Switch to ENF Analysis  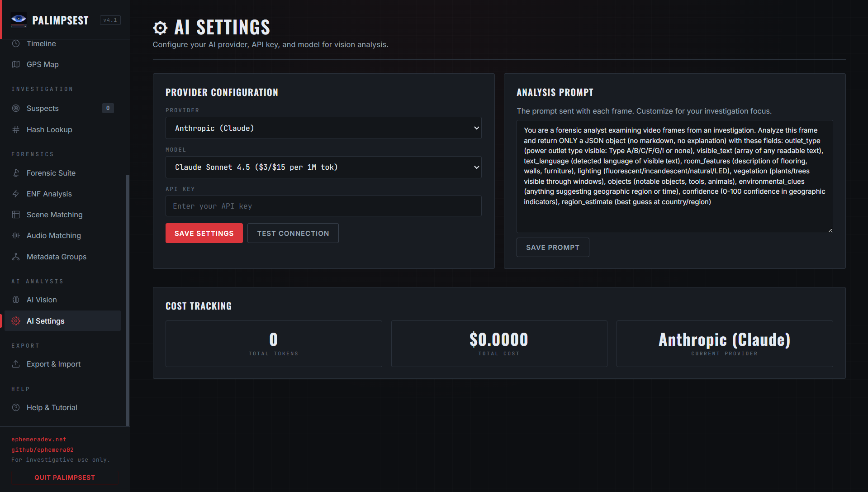pyautogui.click(x=62, y=194)
